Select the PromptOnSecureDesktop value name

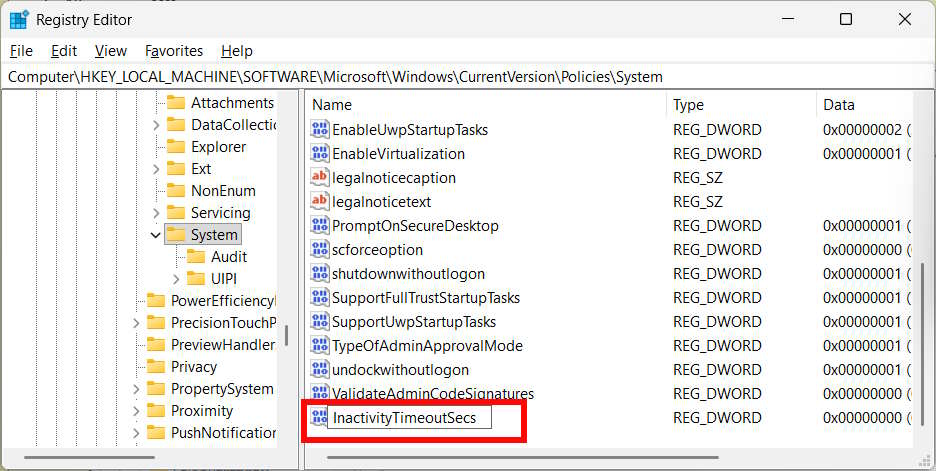pos(415,226)
